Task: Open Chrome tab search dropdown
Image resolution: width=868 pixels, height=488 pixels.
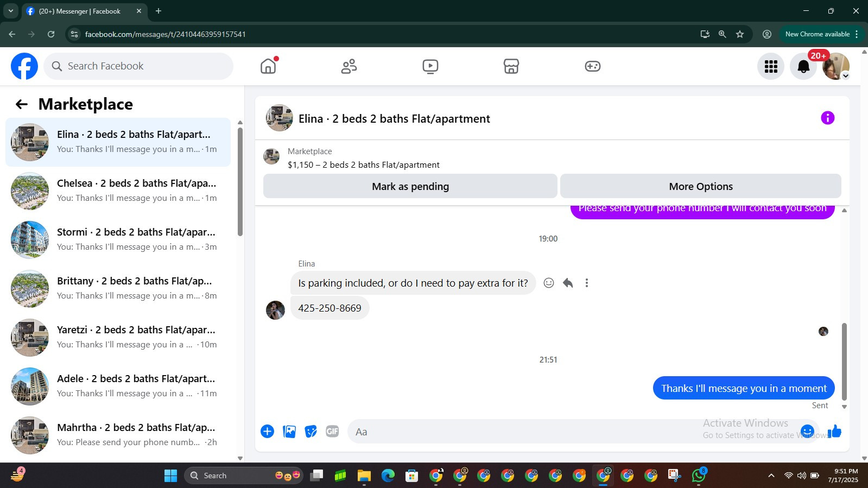Action: click(10, 11)
